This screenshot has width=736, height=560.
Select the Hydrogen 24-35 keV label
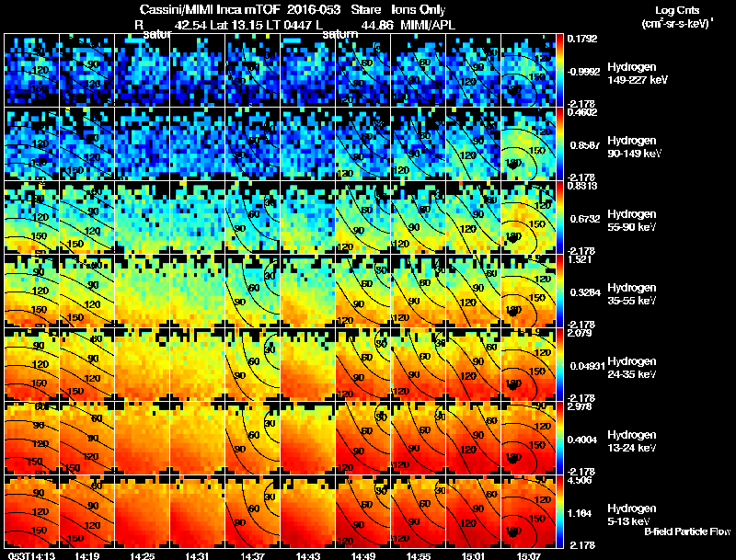pyautogui.click(x=632, y=368)
